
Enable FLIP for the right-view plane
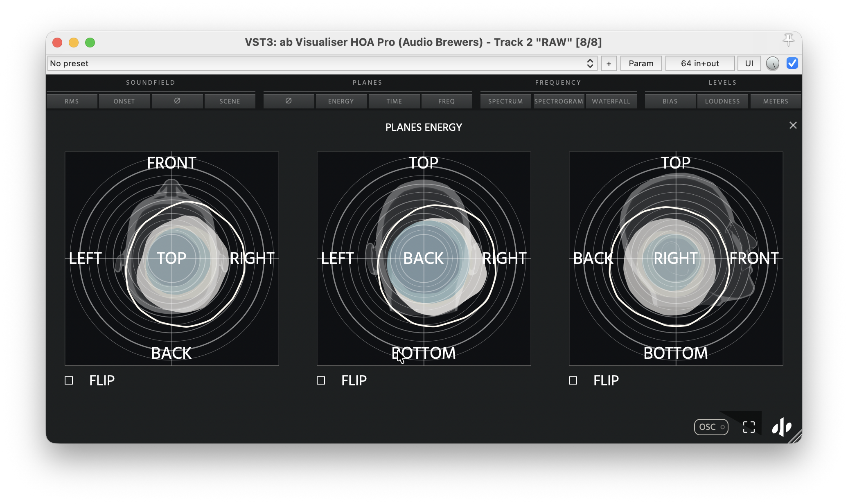(x=573, y=380)
